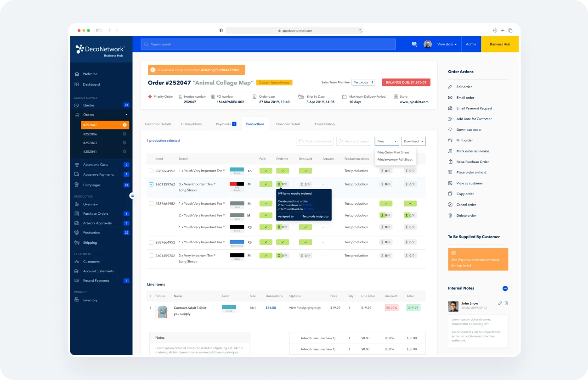Edit John Snow's note with pencil icon
The height and width of the screenshot is (380, 588).
coord(500,303)
